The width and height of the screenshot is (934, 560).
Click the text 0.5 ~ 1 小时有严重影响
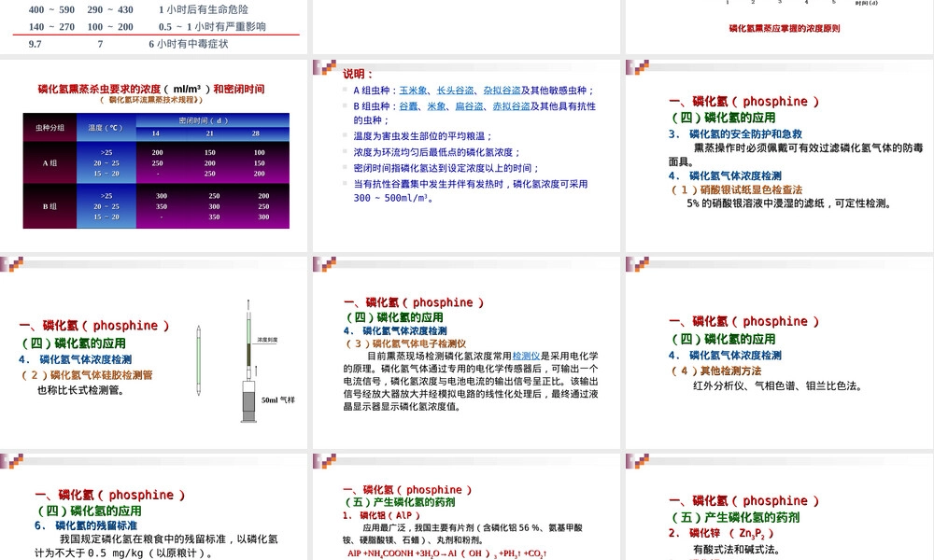pyautogui.click(x=212, y=27)
